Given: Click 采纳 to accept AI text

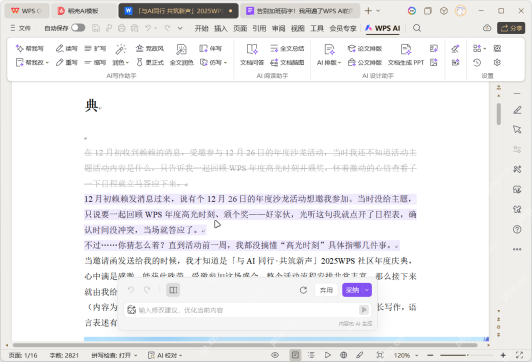Looking at the screenshot, I should click(353, 290).
